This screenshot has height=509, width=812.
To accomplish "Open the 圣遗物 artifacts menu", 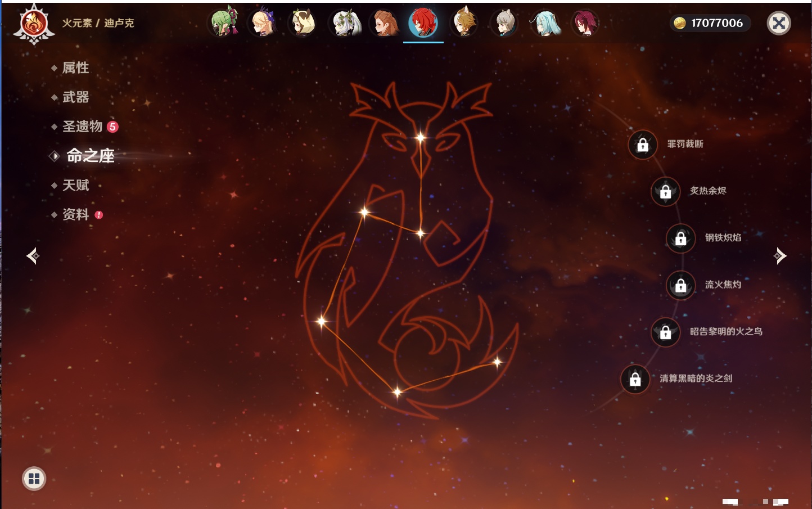I will click(82, 127).
